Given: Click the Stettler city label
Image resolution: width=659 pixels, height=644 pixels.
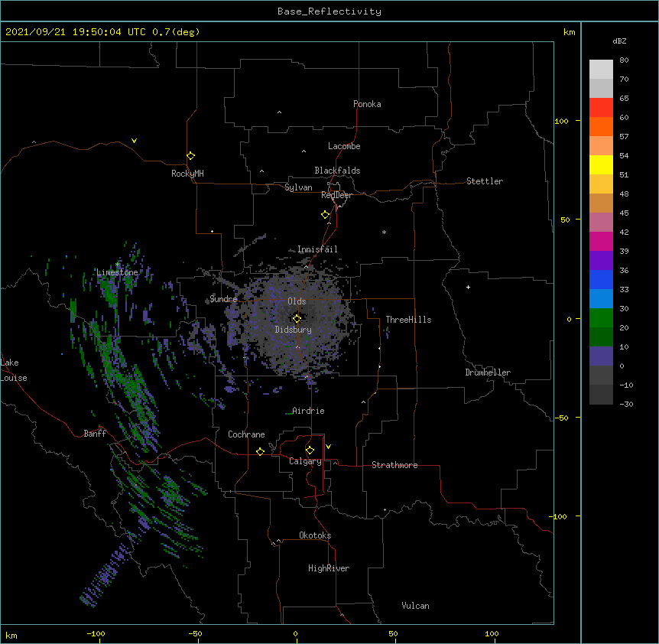Looking at the screenshot, I should (x=485, y=181).
